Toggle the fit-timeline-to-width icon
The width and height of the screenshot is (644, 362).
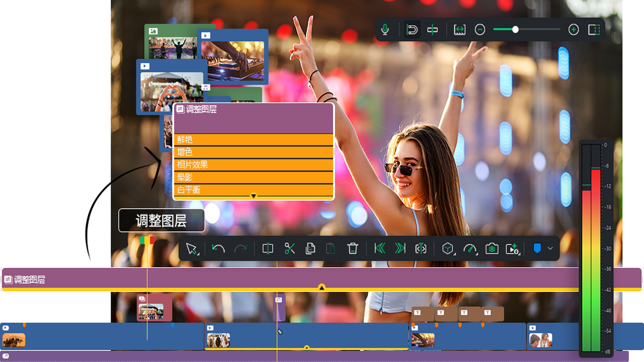459,30
